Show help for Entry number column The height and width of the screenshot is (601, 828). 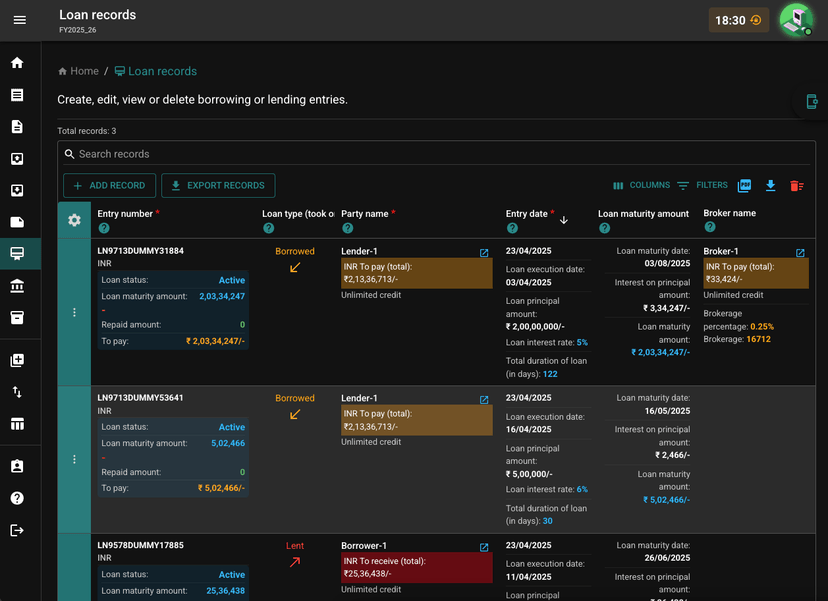click(104, 228)
